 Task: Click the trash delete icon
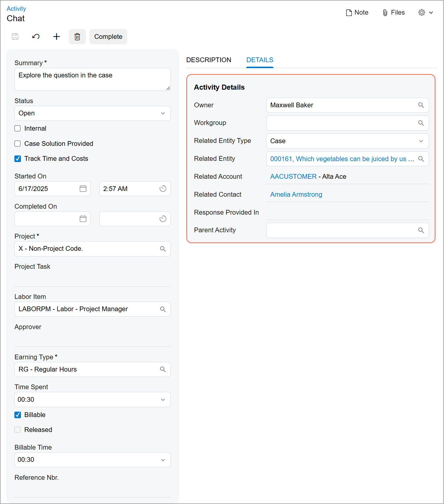pyautogui.click(x=77, y=37)
